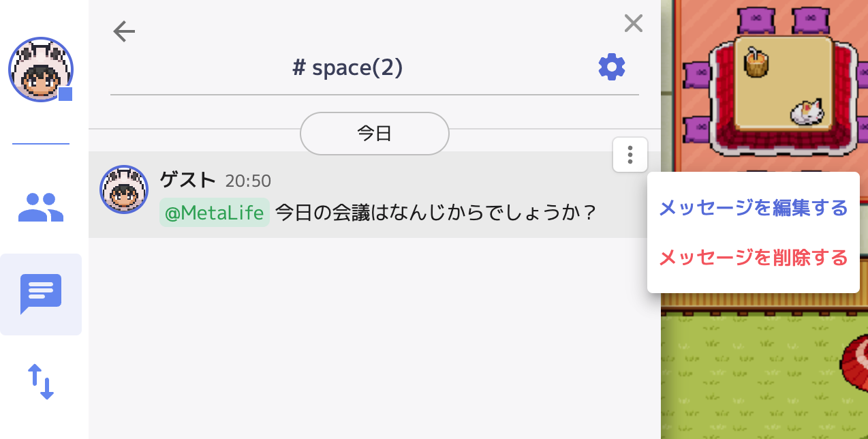Click the # space(2) channel title
Image resolution: width=868 pixels, height=439 pixels.
point(347,67)
